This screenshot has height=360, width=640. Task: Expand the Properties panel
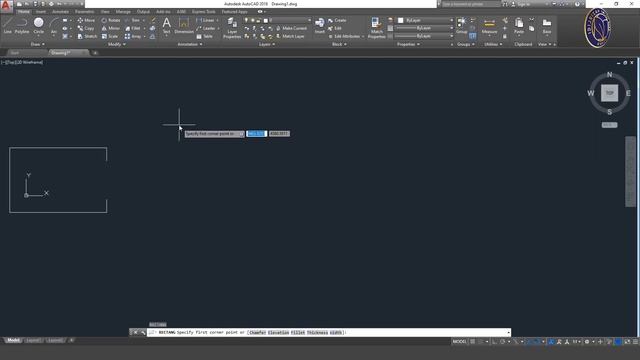408,44
